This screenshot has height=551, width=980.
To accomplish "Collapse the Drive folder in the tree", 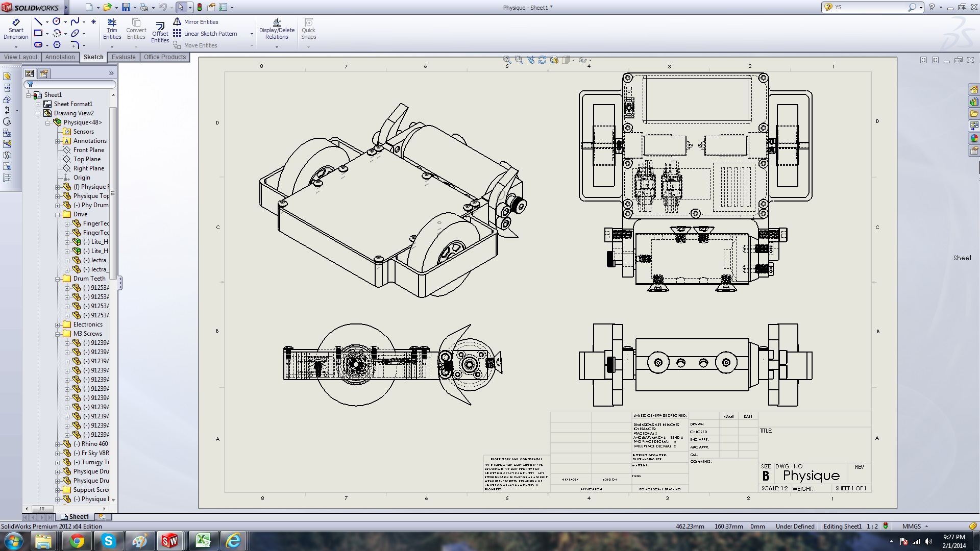I will [x=58, y=215].
